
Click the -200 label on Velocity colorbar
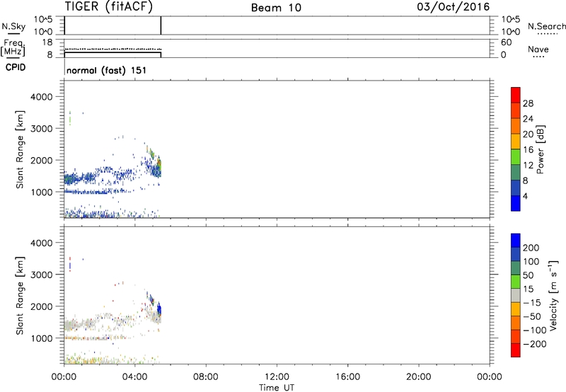pos(534,344)
